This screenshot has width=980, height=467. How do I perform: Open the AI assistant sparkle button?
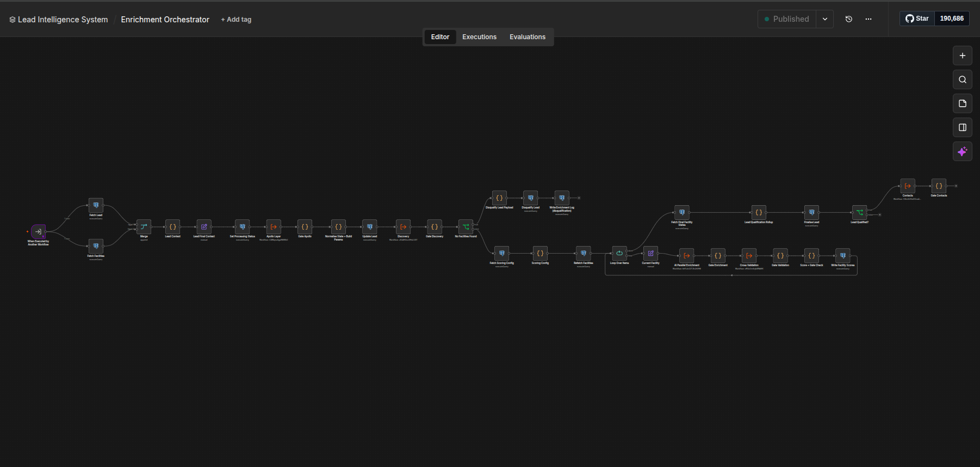tap(963, 151)
